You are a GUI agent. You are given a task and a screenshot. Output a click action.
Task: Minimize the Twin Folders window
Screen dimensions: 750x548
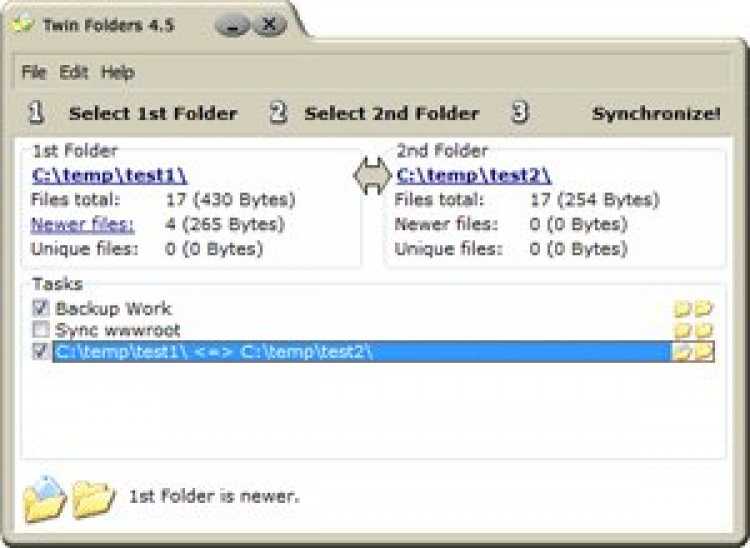point(232,25)
